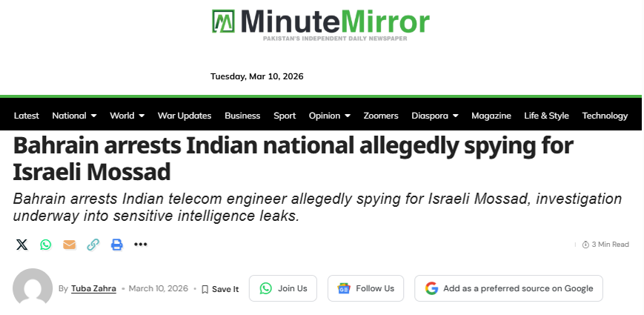Open more share options ellipsis
The height and width of the screenshot is (315, 644).
141,245
